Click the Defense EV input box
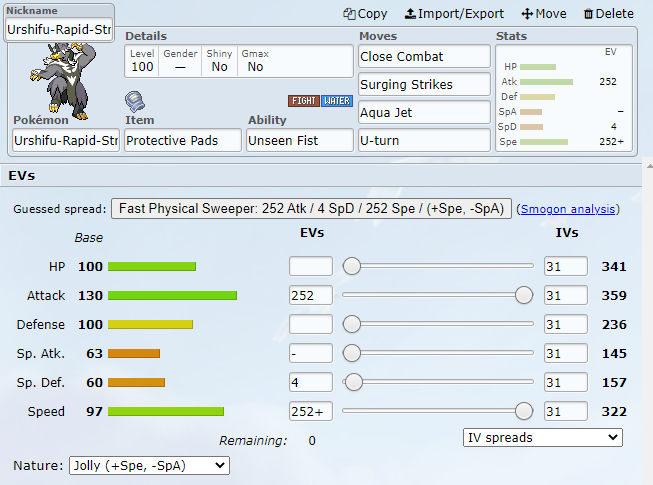 click(x=311, y=324)
